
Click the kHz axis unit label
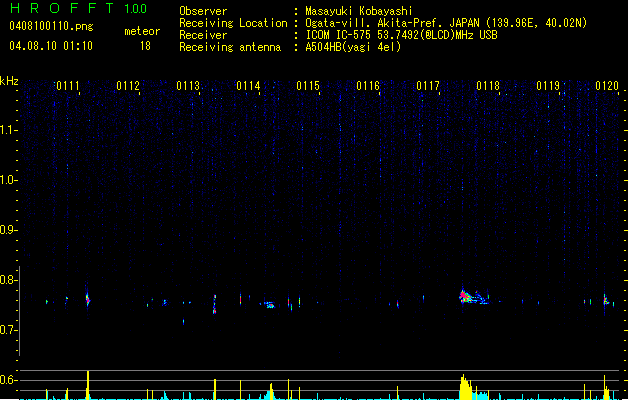(9, 81)
